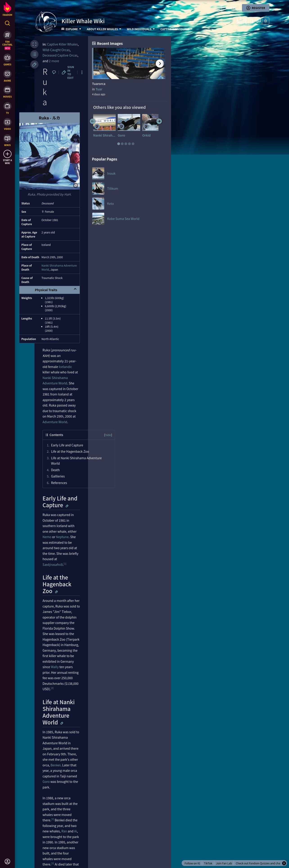Jump to Death in Contents
The image size is (289, 868).
pos(55,470)
